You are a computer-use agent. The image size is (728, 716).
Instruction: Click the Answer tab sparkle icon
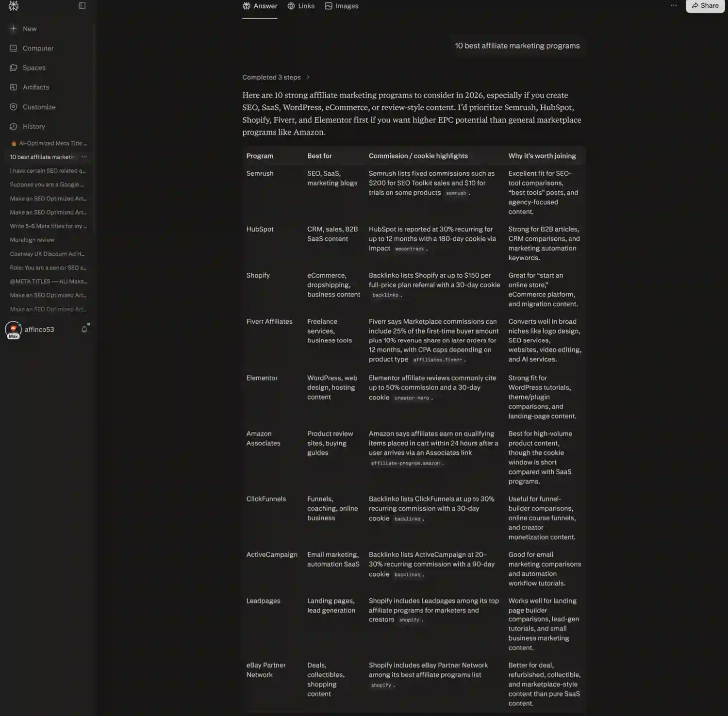click(247, 6)
